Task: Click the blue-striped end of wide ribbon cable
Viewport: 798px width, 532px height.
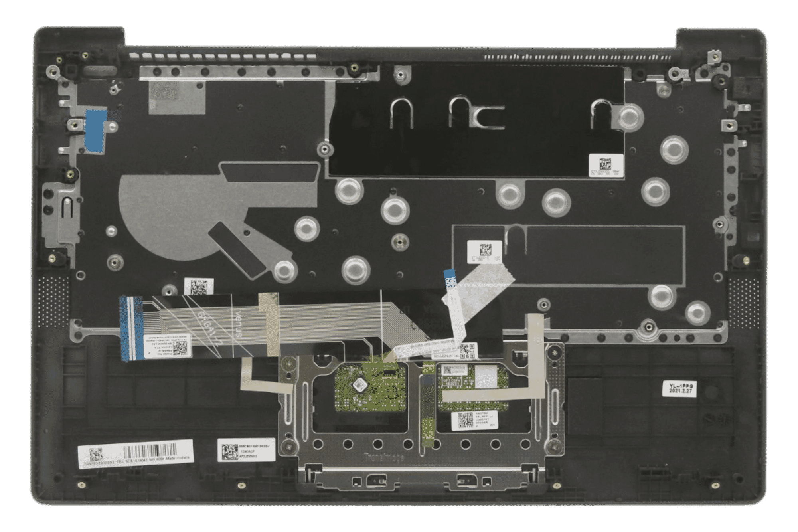Action: [132, 329]
